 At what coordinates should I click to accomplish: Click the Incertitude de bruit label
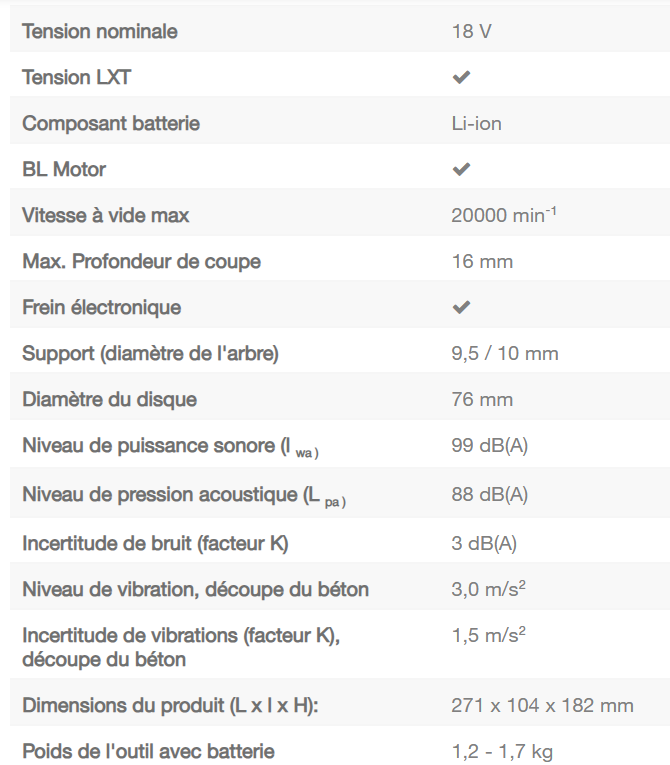[x=155, y=543]
